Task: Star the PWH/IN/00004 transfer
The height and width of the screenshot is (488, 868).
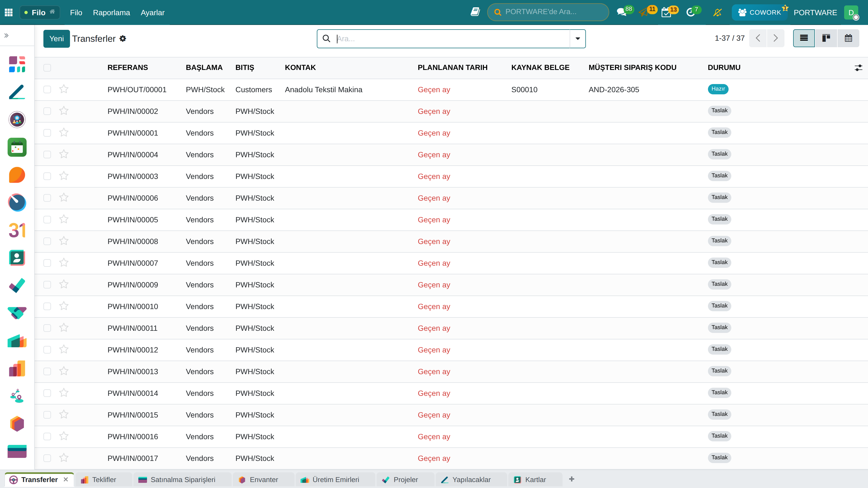Action: [x=64, y=154]
